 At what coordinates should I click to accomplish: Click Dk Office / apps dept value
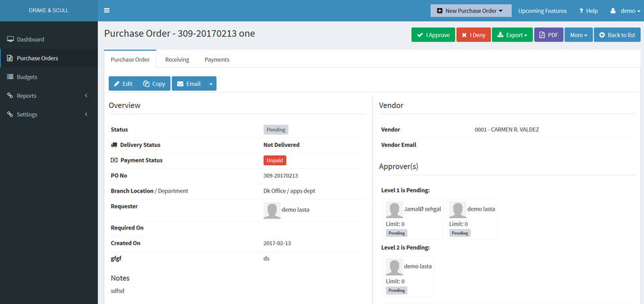[x=289, y=191]
